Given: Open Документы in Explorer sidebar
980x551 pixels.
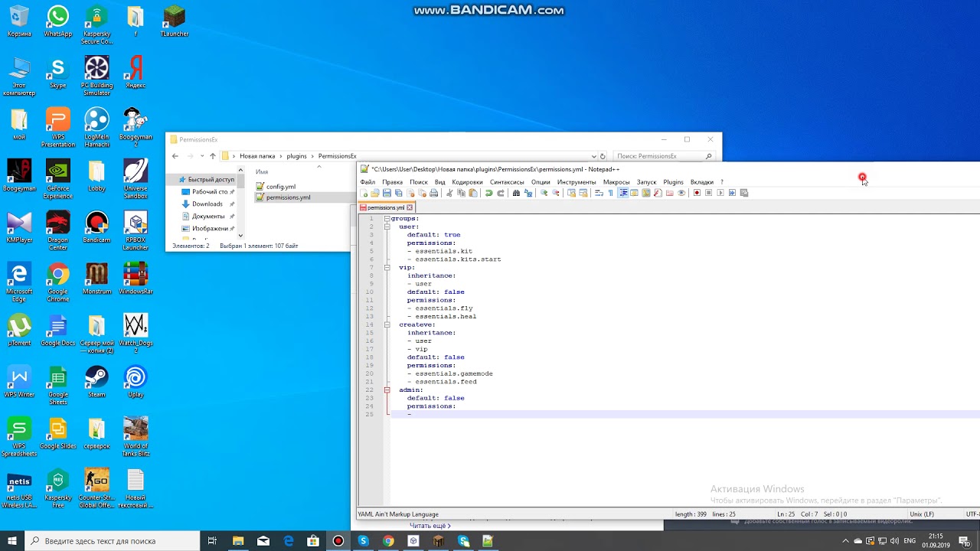Looking at the screenshot, I should (x=207, y=217).
